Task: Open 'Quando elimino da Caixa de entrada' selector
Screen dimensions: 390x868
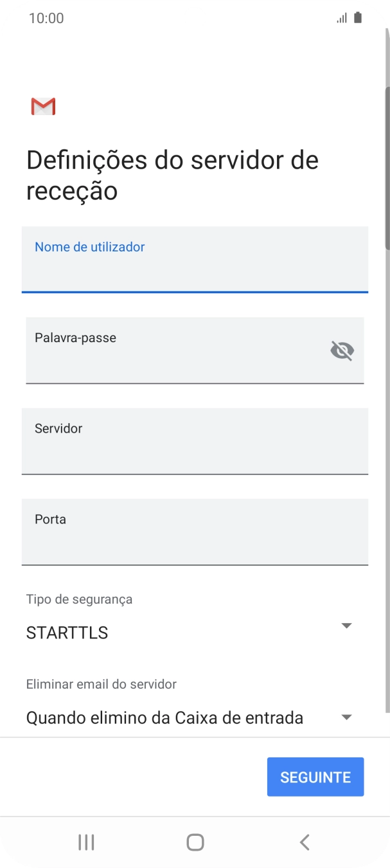Action: click(x=164, y=718)
